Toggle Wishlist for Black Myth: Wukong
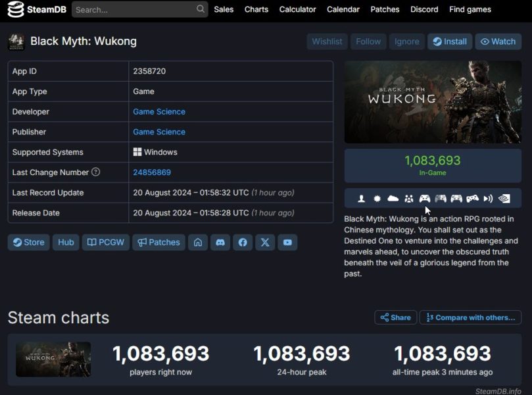Viewport: 532px width, 395px height. [327, 41]
